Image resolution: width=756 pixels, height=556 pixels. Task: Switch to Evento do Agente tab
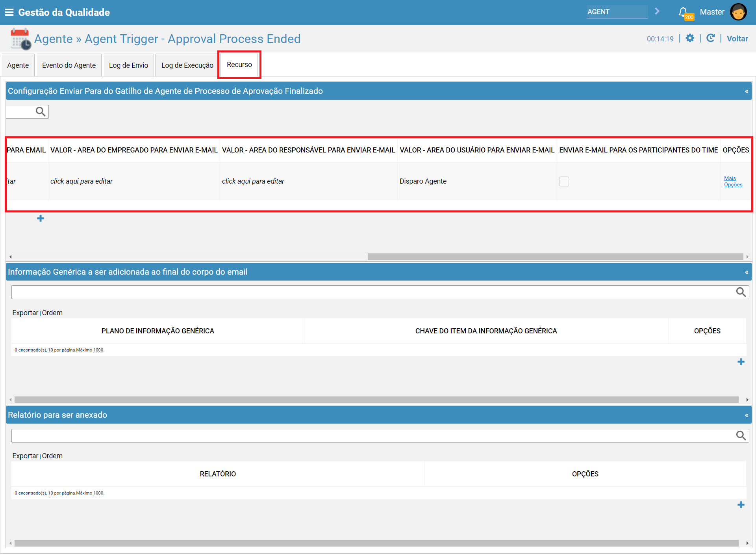[69, 65]
